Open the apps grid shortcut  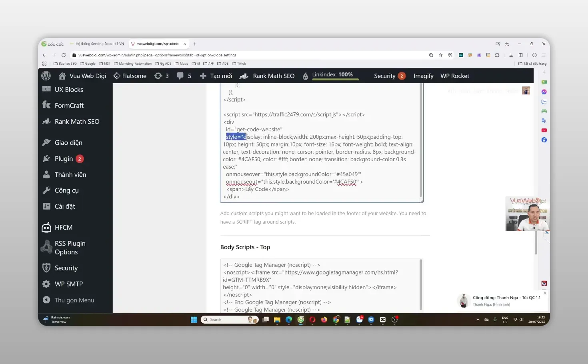[44, 64]
